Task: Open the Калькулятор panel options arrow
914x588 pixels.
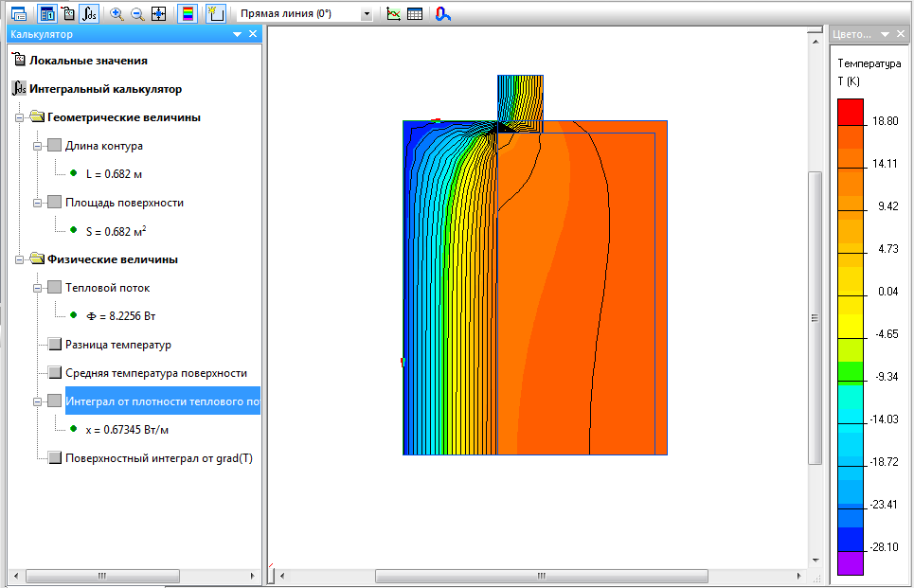Action: click(x=237, y=34)
